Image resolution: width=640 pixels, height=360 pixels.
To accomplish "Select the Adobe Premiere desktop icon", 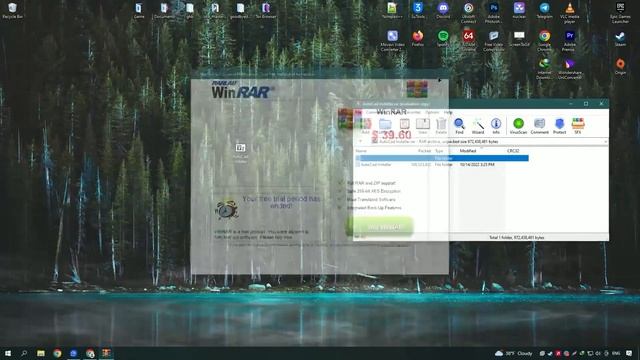I will tap(569, 41).
